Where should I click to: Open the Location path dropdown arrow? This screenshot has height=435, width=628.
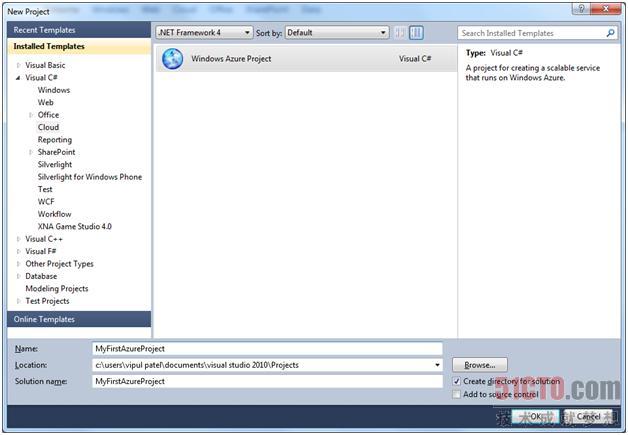[x=437, y=365]
